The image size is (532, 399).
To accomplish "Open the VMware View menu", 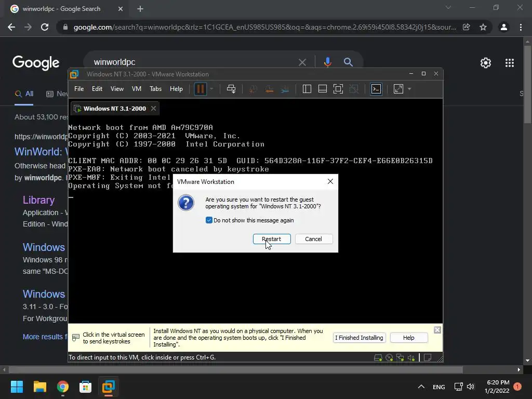I will pyautogui.click(x=117, y=88).
